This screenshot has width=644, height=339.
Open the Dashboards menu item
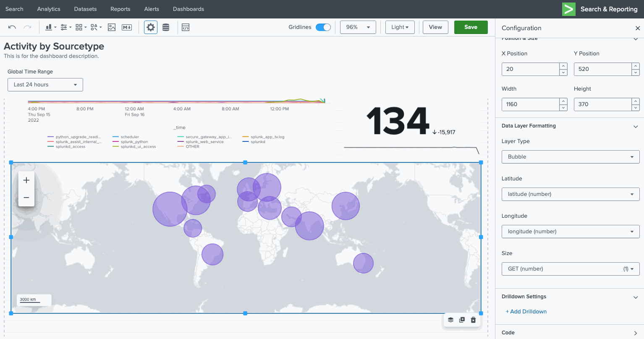tap(188, 9)
